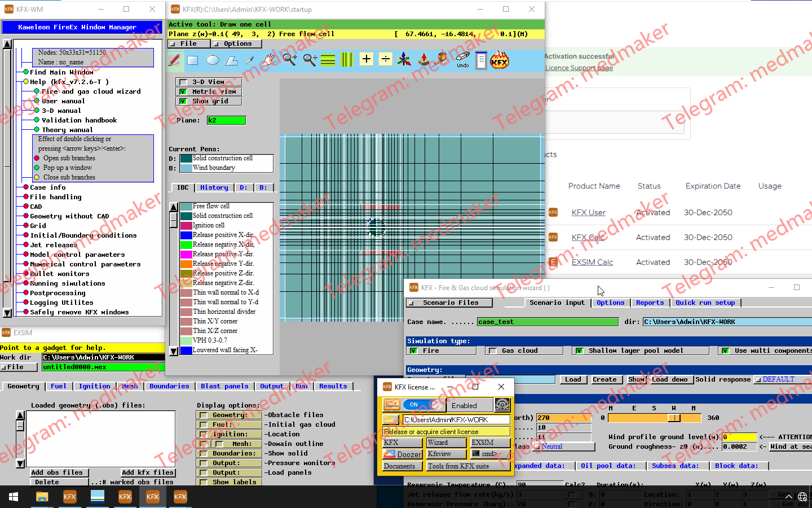This screenshot has width=812, height=508.
Task: Open the XYZ axes orientation tool
Action: [404, 59]
